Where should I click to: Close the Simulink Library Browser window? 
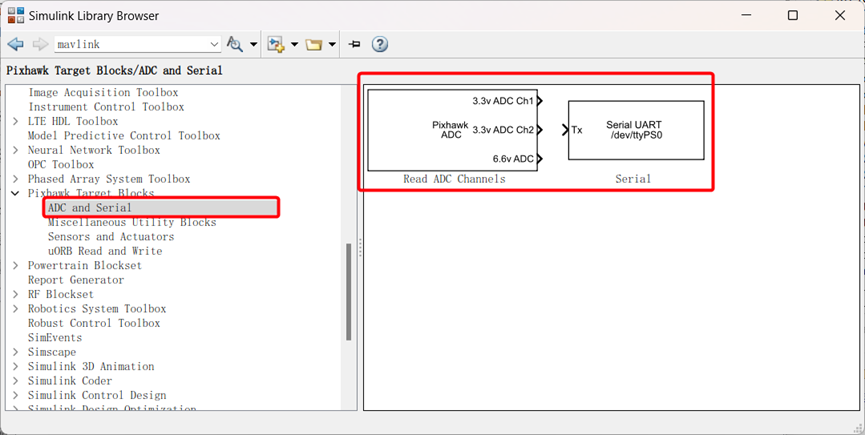(x=840, y=15)
